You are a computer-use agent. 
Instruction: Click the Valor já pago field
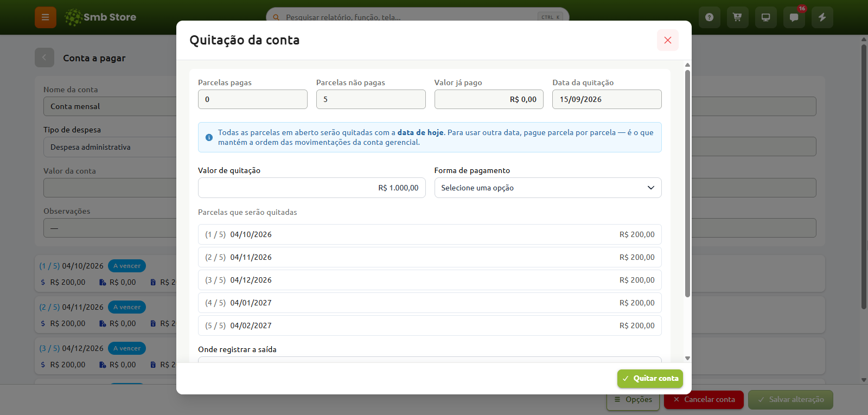pyautogui.click(x=489, y=99)
